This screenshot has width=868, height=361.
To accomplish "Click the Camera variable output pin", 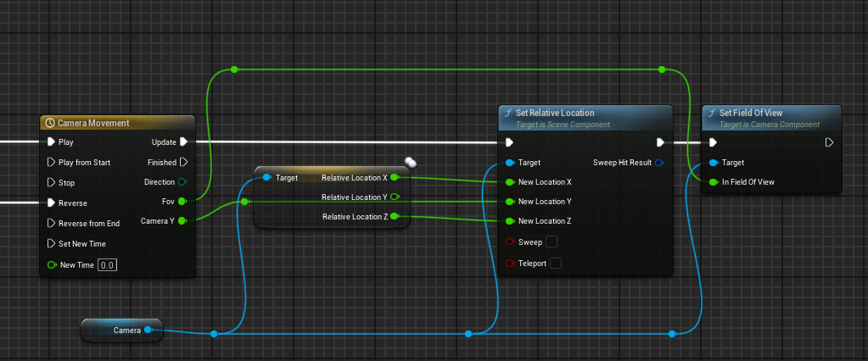I will 148,330.
